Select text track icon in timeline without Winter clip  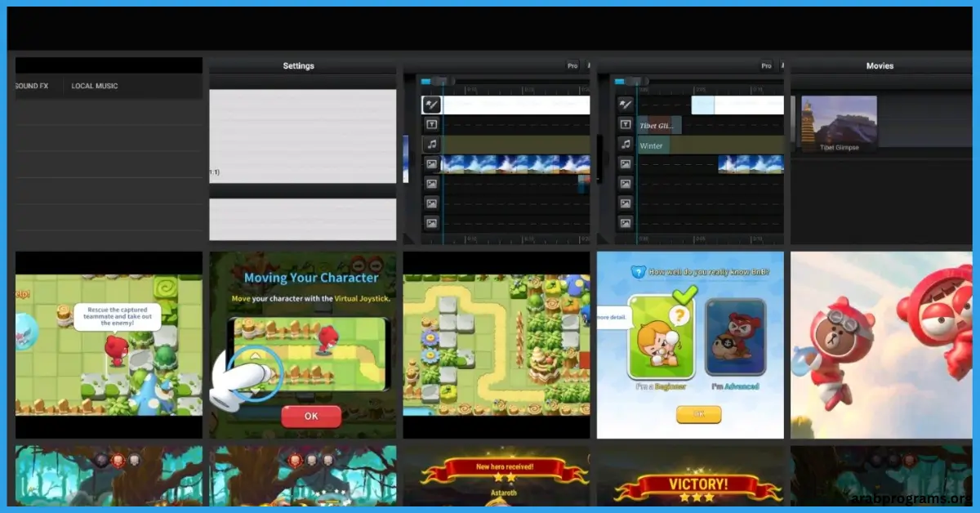[431, 124]
